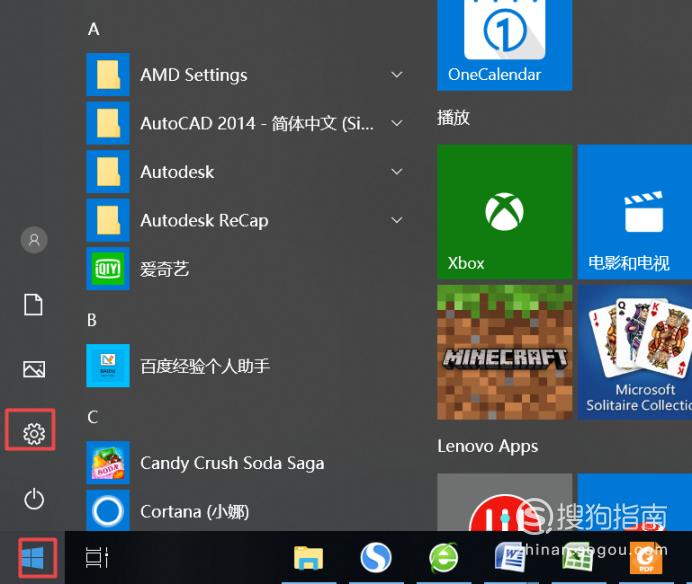The width and height of the screenshot is (692, 584).
Task: Click the Candy Crush Soda Saga icon
Action: (x=108, y=463)
